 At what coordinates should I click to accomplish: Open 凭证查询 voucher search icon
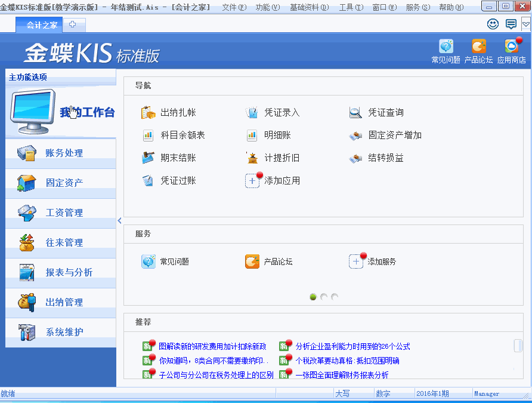(x=355, y=112)
